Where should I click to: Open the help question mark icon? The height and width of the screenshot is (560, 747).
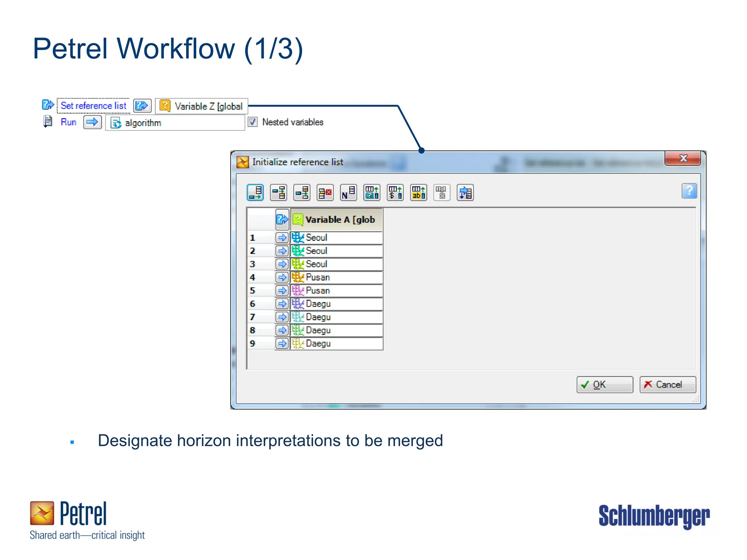pos(689,191)
